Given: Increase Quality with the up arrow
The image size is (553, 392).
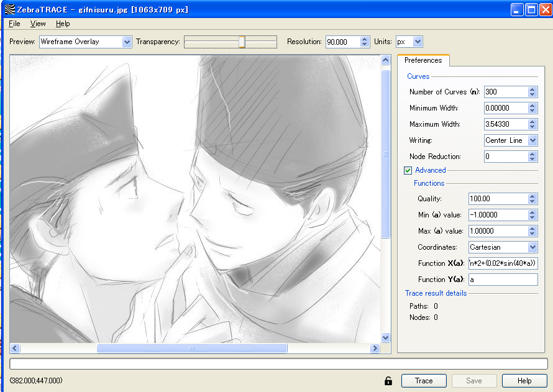Looking at the screenshot, I should pyautogui.click(x=532, y=196).
